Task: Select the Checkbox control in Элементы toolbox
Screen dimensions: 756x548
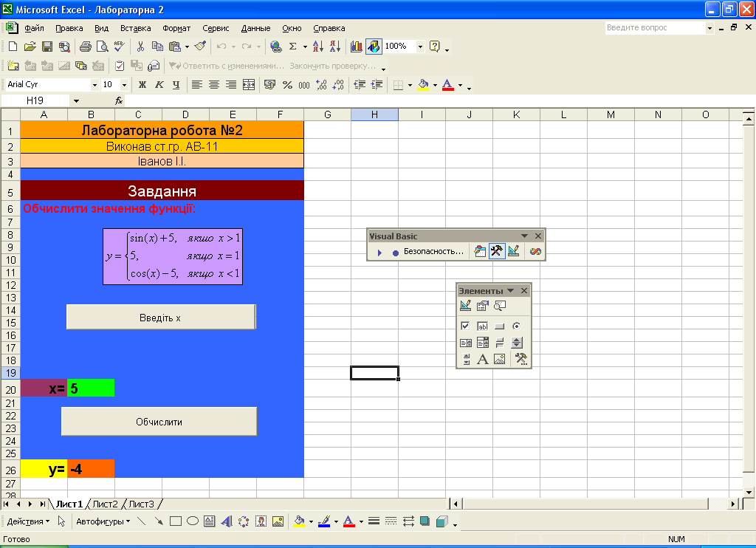Action: (x=465, y=326)
